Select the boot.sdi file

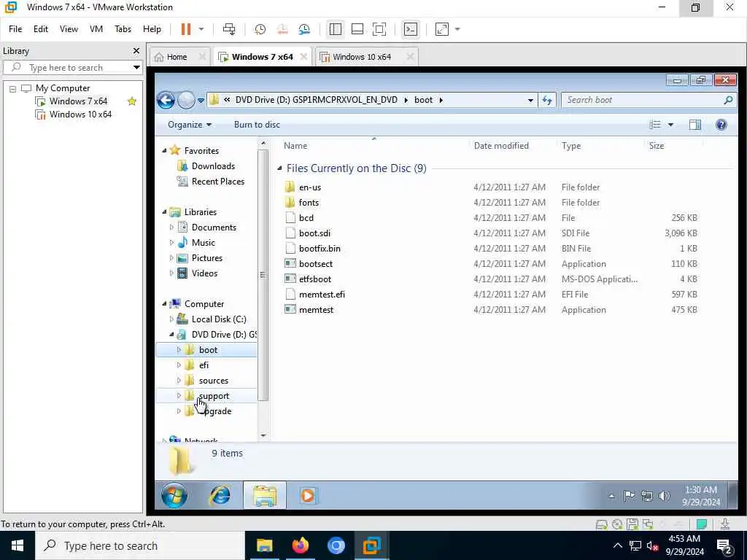coord(314,233)
